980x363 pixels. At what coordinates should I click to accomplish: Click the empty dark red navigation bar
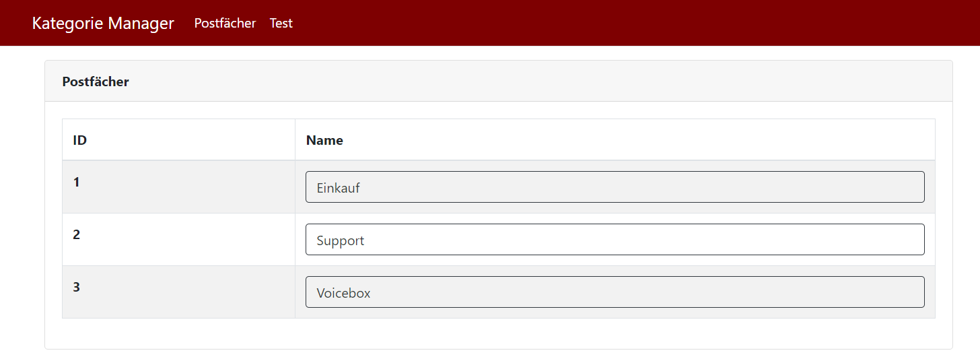coord(606,23)
